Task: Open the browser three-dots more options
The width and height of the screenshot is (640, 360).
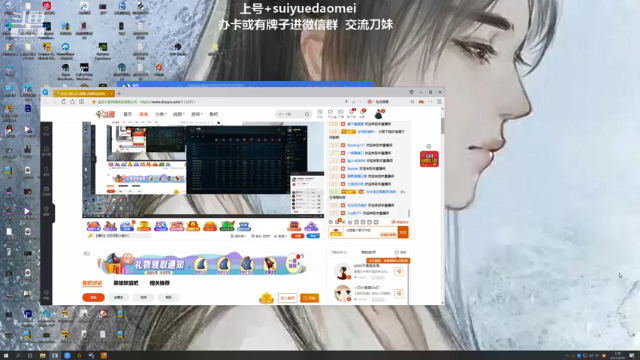Action: [x=430, y=102]
